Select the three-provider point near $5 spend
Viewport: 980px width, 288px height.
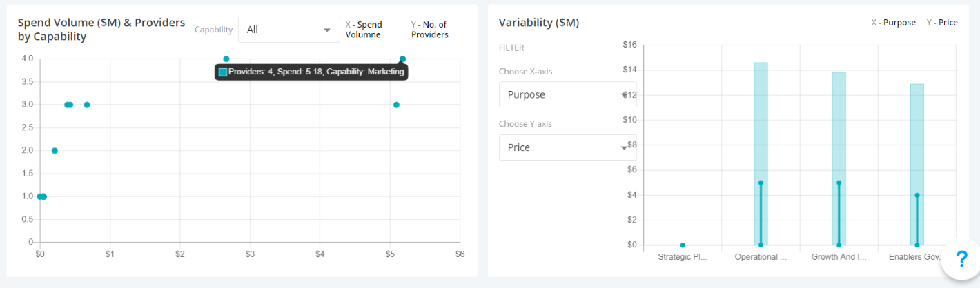point(396,105)
